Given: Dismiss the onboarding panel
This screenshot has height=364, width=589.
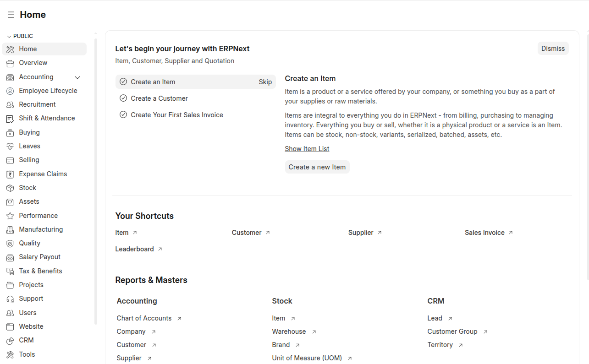Looking at the screenshot, I should [553, 49].
